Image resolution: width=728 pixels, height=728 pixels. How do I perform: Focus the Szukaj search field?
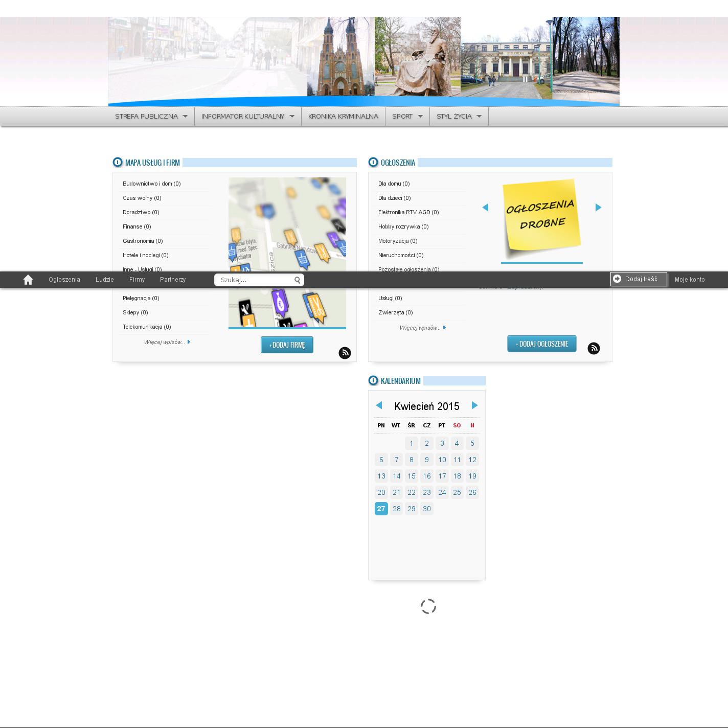click(254, 280)
